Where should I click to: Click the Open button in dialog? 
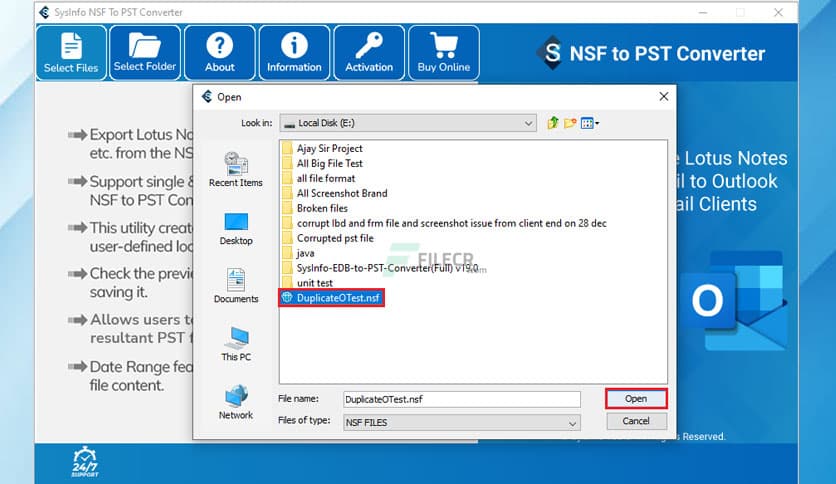(636, 399)
